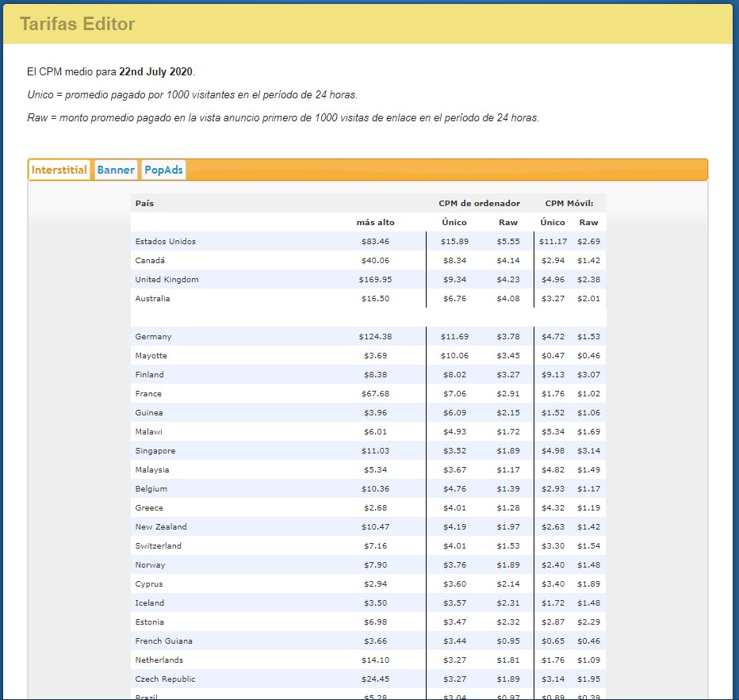Click the Germany row name
The height and width of the screenshot is (700, 739).
click(x=153, y=337)
